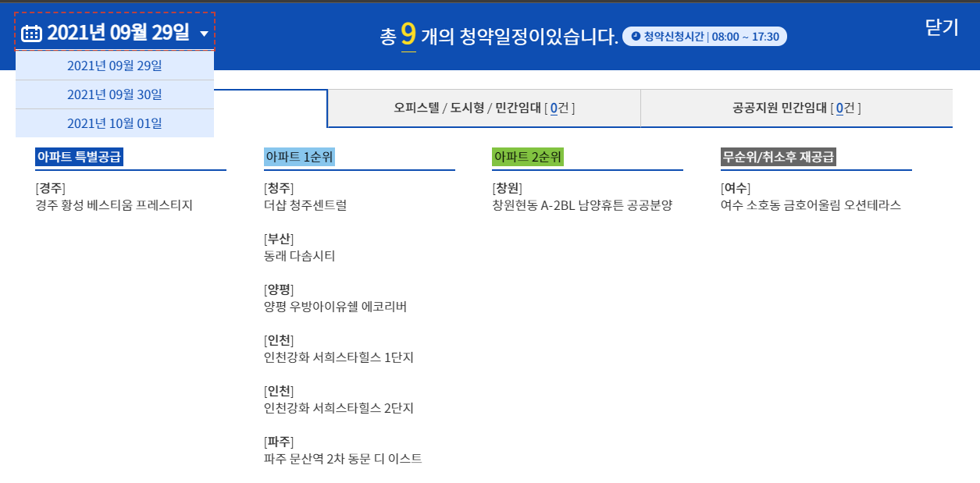
Task: Click the clock icon in 청약신청시간 badge
Action: (636, 36)
